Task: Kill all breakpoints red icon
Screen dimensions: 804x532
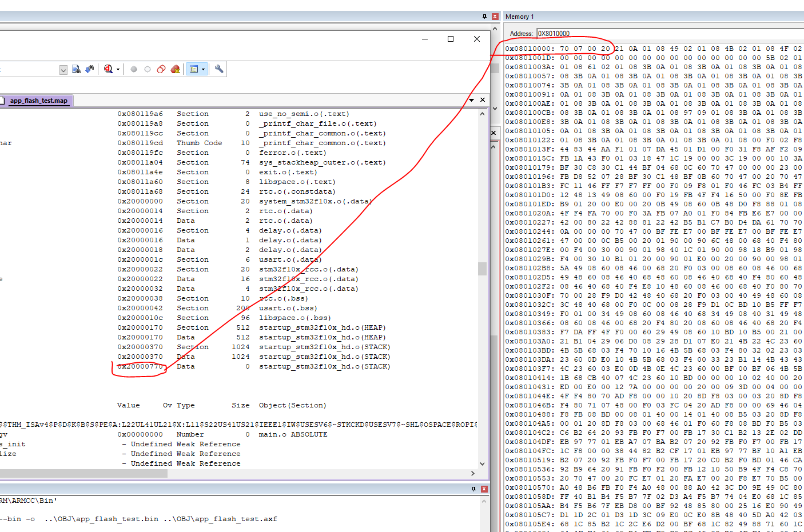Action: (x=175, y=69)
